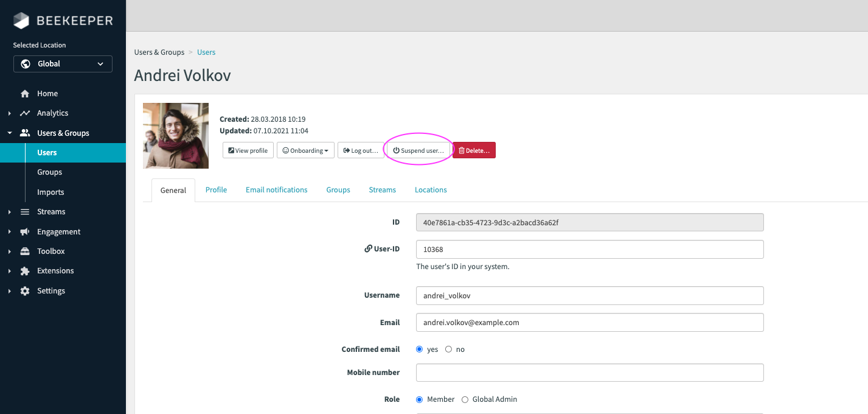Click the Extensions puzzle piece icon
Image resolution: width=868 pixels, height=414 pixels.
25,271
